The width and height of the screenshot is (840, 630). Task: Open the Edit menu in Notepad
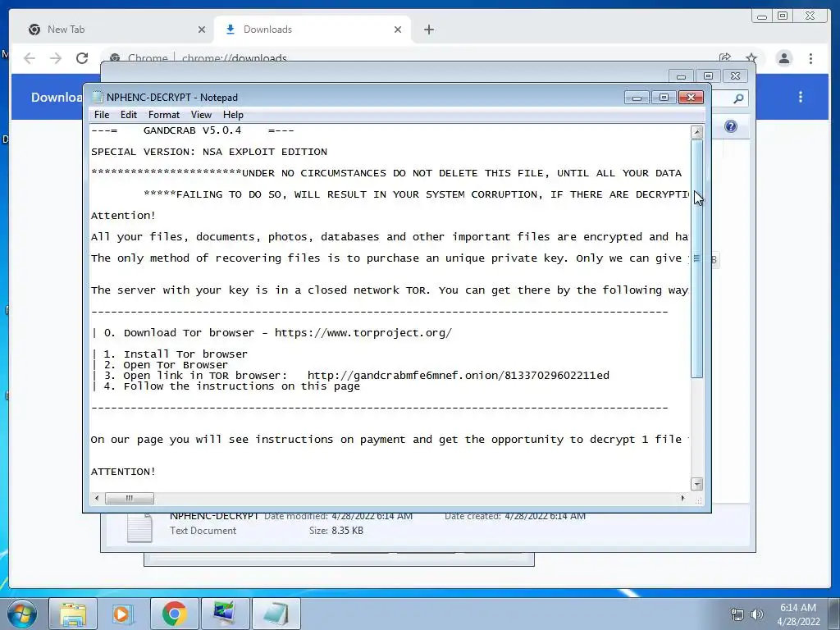click(129, 115)
